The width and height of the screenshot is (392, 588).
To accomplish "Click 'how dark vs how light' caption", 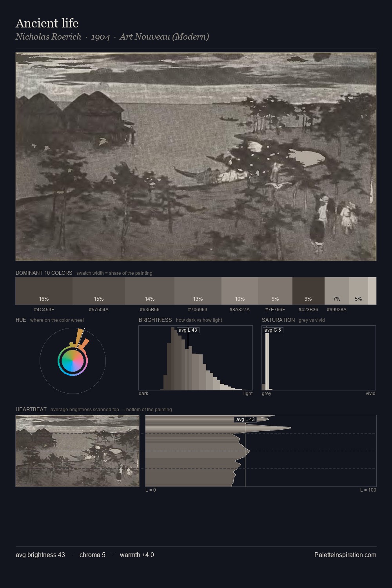I will tap(199, 320).
